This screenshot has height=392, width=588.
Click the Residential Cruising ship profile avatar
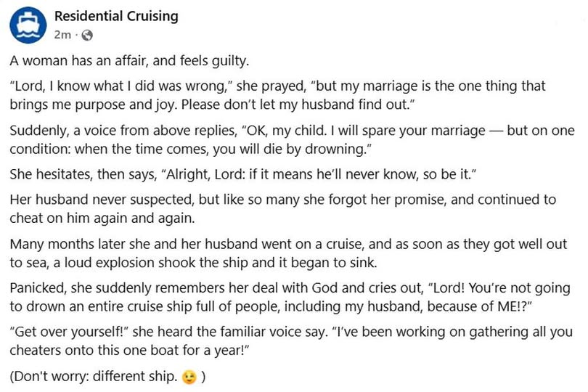tap(28, 25)
